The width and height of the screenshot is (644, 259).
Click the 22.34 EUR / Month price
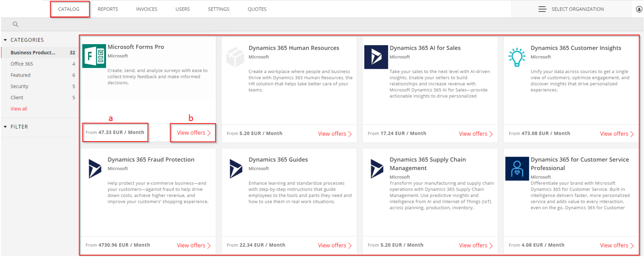pyautogui.click(x=262, y=245)
